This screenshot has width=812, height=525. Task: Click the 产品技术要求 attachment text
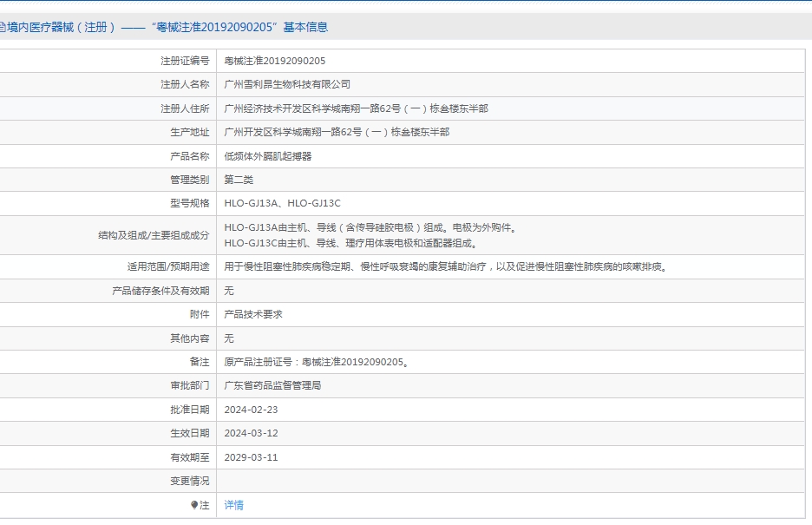(x=253, y=314)
